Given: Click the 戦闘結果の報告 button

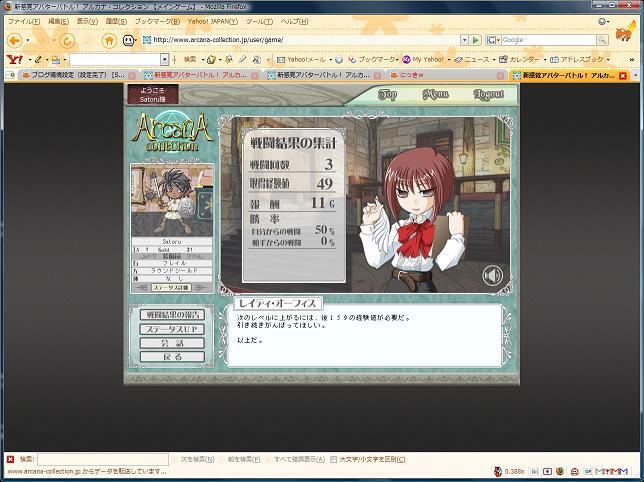Looking at the screenshot, I should (x=172, y=315).
